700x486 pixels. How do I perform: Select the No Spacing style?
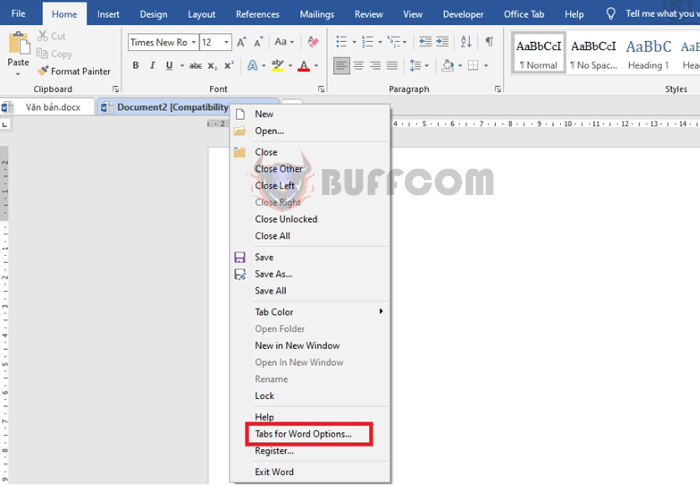pos(593,54)
